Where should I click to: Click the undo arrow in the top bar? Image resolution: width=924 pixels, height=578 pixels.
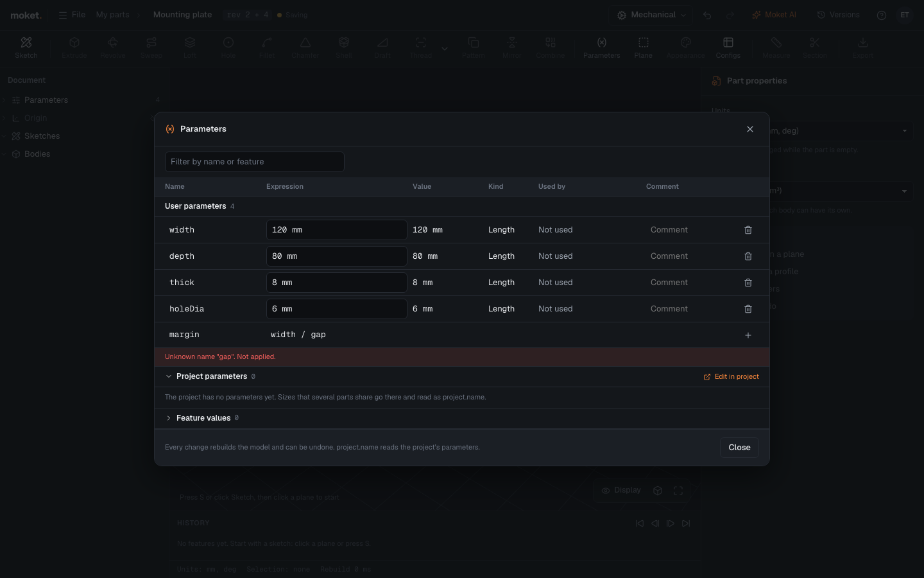pyautogui.click(x=707, y=15)
